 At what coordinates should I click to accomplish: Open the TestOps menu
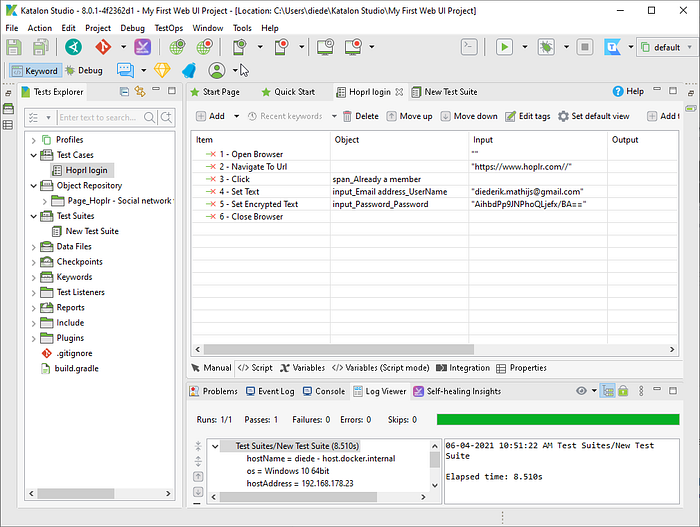169,28
